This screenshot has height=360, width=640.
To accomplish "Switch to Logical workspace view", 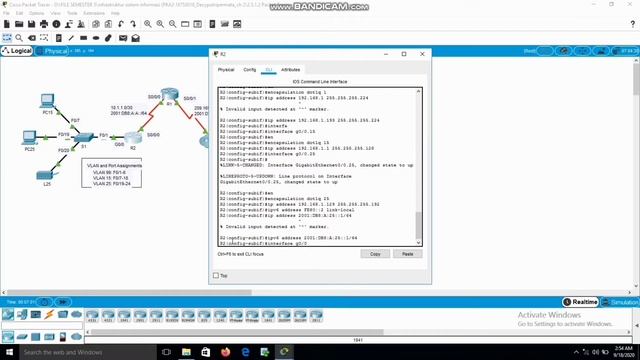I will tap(17, 51).
